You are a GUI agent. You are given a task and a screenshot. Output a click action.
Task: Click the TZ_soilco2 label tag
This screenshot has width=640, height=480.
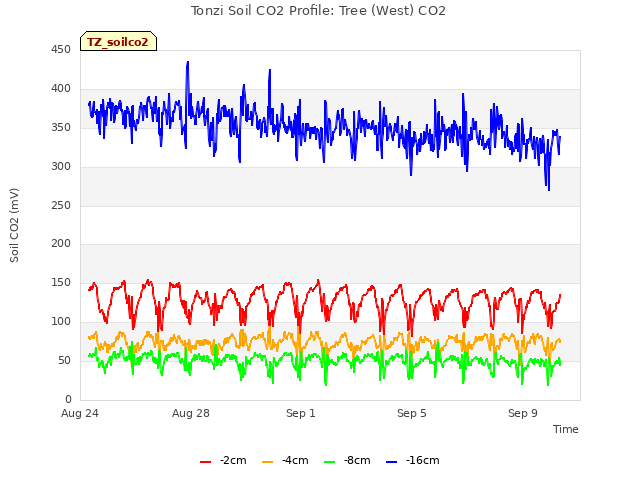pos(118,41)
